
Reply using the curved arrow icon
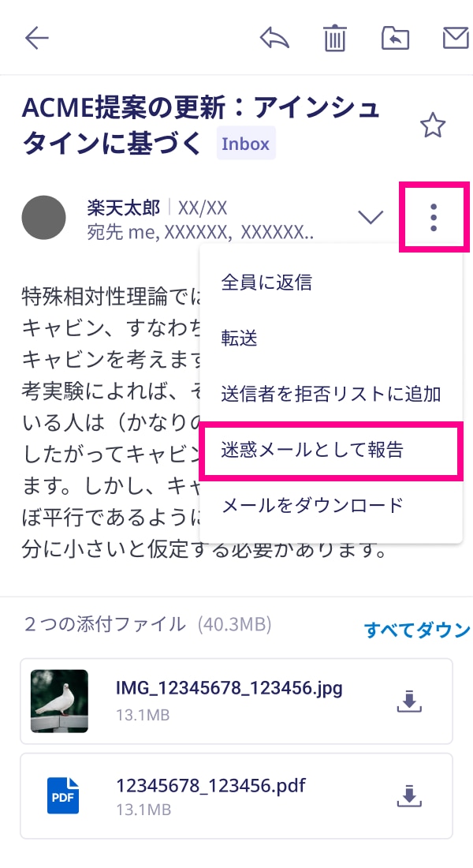click(x=274, y=38)
